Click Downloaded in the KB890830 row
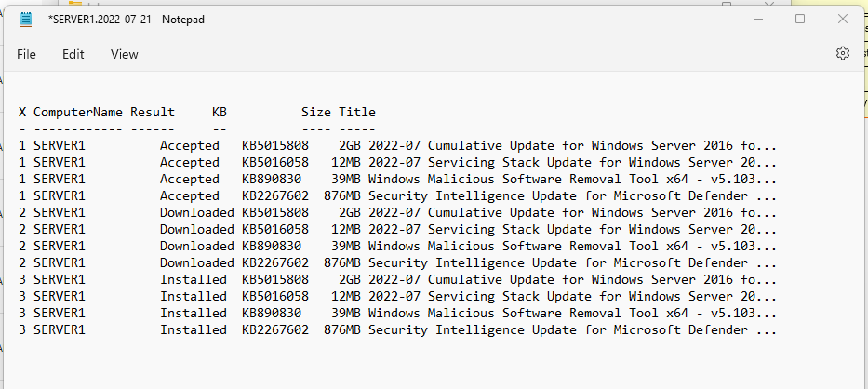868x389 pixels. 196,246
